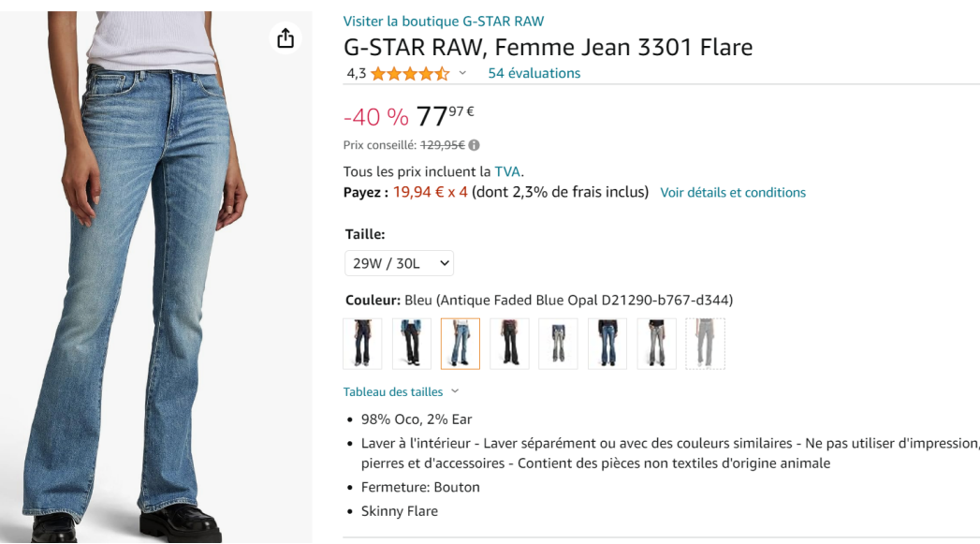
Task: Choose the fifth light grey jeans swatch
Action: click(x=558, y=344)
